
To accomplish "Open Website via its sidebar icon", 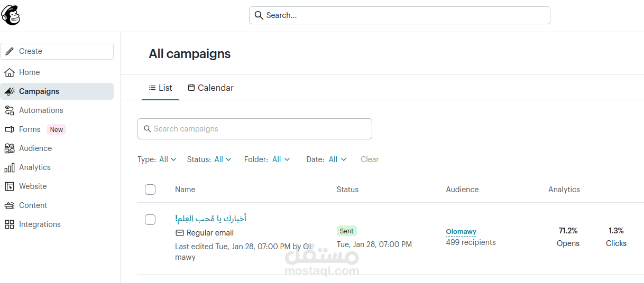I will pos(10,186).
